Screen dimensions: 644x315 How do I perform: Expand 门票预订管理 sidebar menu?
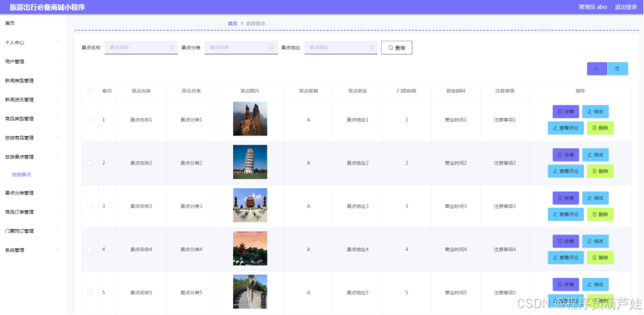point(33,231)
